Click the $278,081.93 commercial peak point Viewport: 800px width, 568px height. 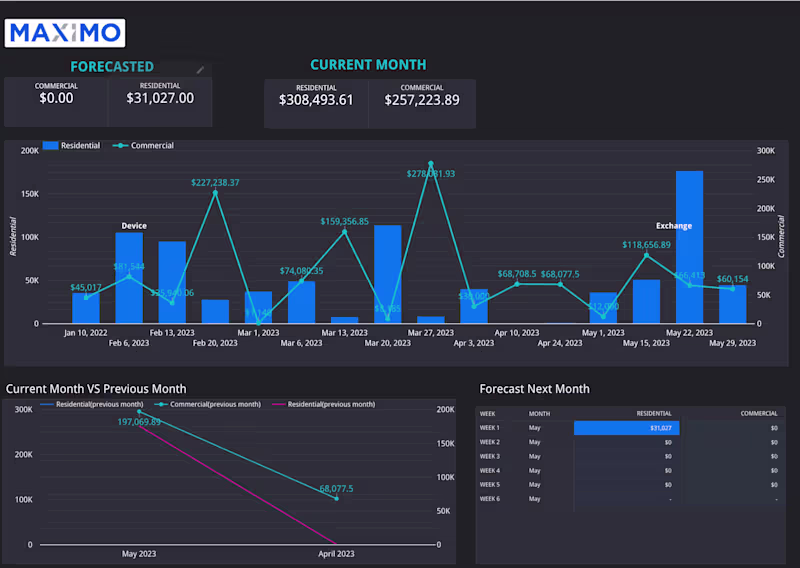click(x=431, y=164)
